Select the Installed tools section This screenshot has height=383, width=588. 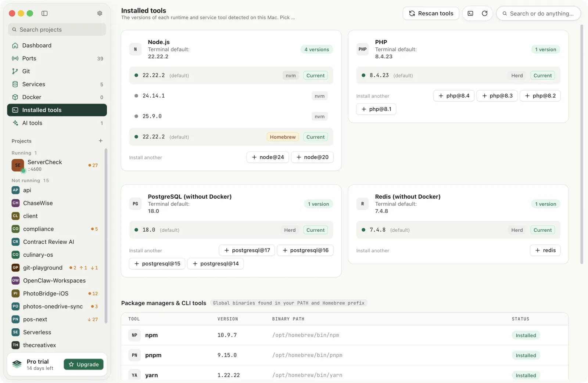click(x=57, y=110)
